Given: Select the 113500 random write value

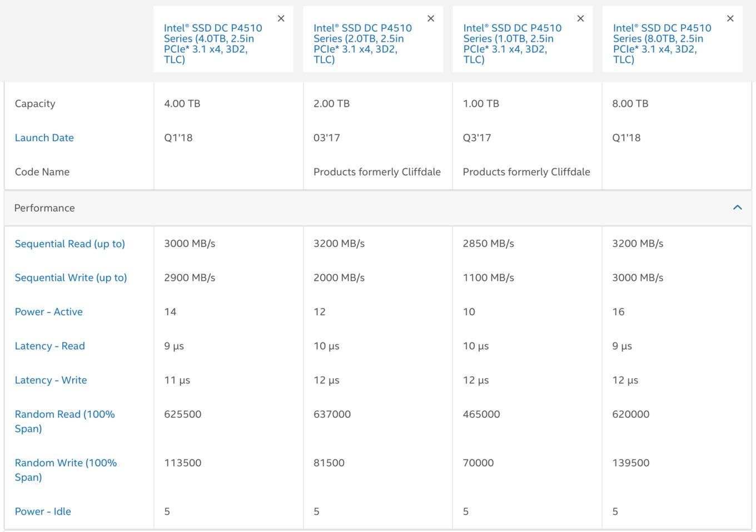Looking at the screenshot, I should [x=183, y=463].
